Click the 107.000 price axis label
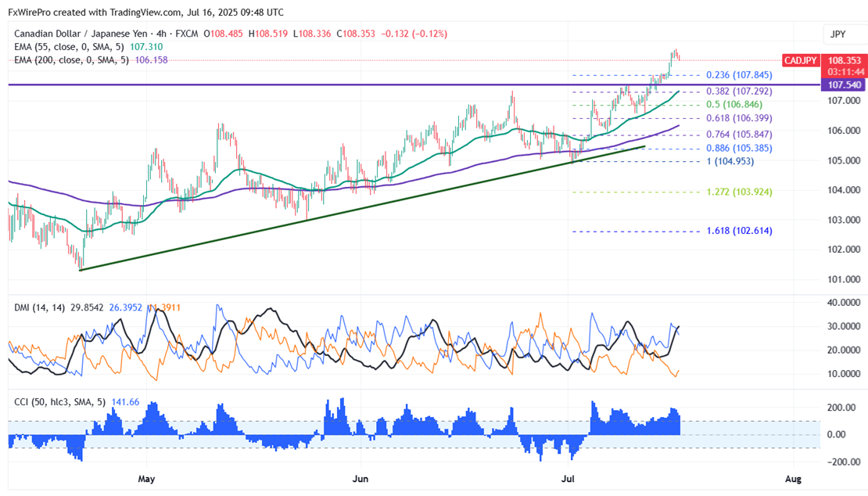This screenshot has width=868, height=496. click(x=844, y=101)
